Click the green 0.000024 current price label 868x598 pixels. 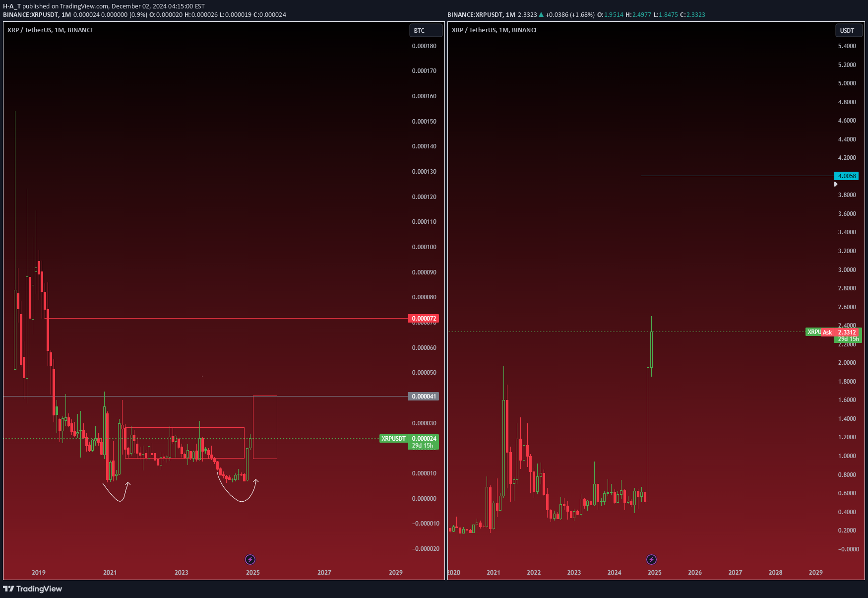424,438
